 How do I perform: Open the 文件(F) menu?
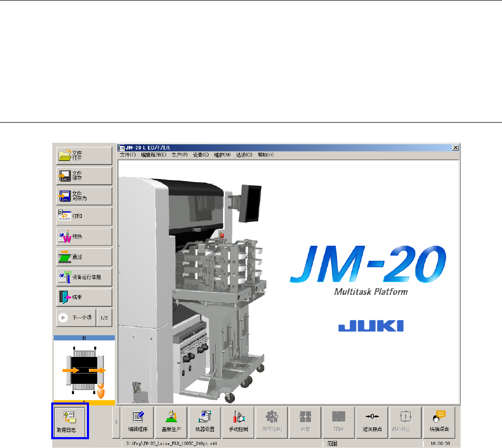[128, 155]
